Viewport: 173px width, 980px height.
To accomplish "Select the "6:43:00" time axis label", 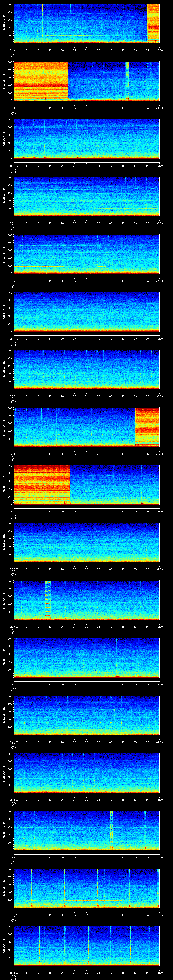I will [x=13, y=857].
